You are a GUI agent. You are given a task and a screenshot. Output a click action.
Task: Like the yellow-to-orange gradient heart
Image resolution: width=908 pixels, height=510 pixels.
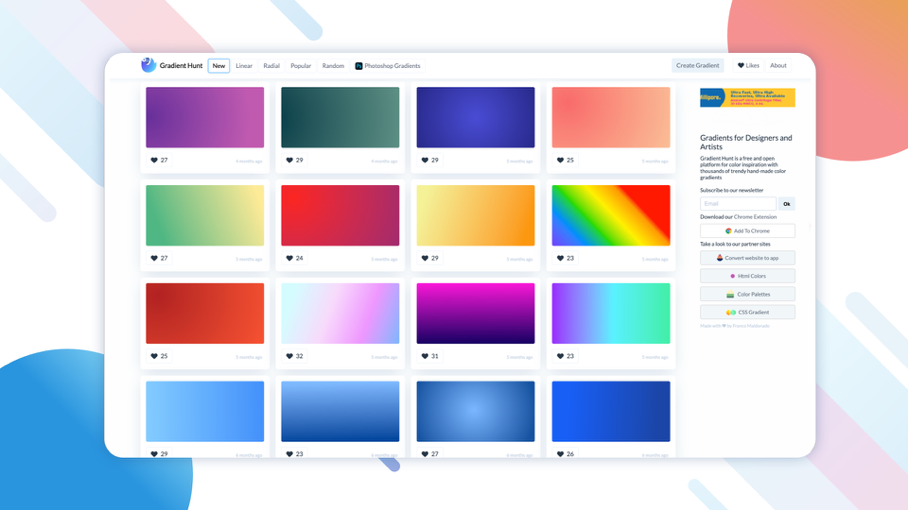(425, 258)
